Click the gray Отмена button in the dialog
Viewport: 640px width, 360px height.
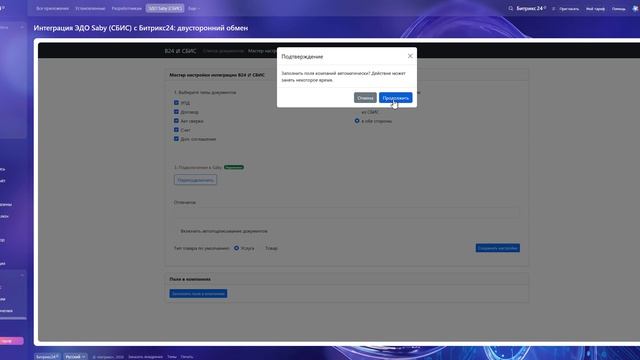365,98
